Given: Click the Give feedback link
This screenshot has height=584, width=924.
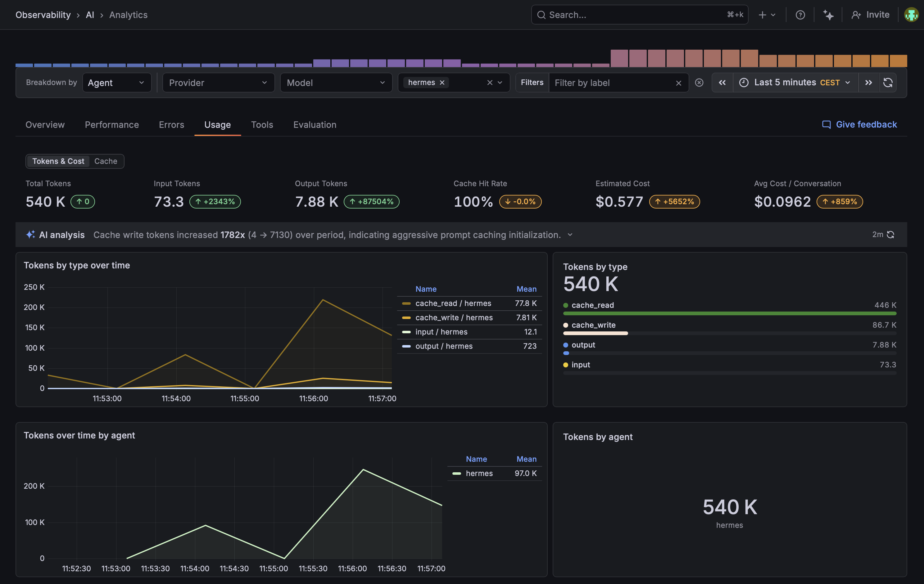Looking at the screenshot, I should pos(859,125).
